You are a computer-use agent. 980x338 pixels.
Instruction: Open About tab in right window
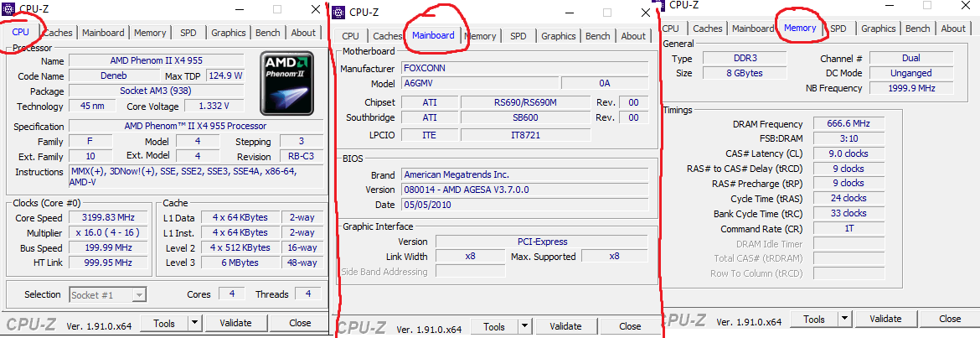coord(953,29)
